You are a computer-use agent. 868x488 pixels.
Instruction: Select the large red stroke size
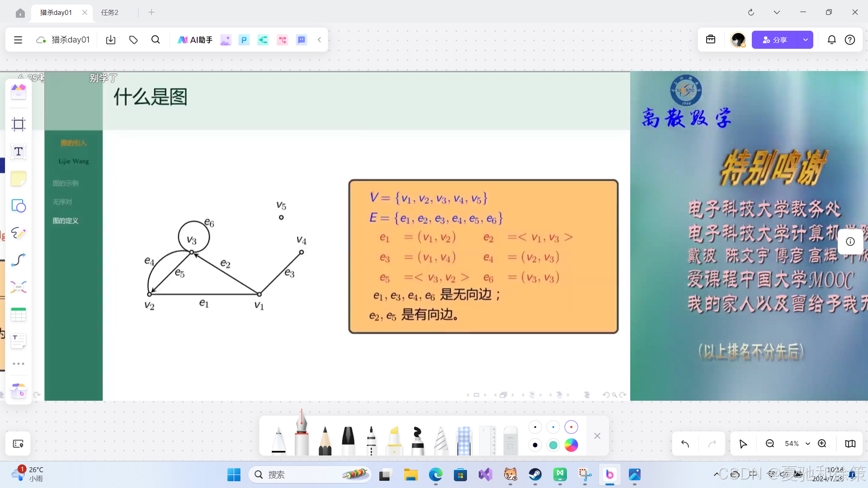[571, 427]
